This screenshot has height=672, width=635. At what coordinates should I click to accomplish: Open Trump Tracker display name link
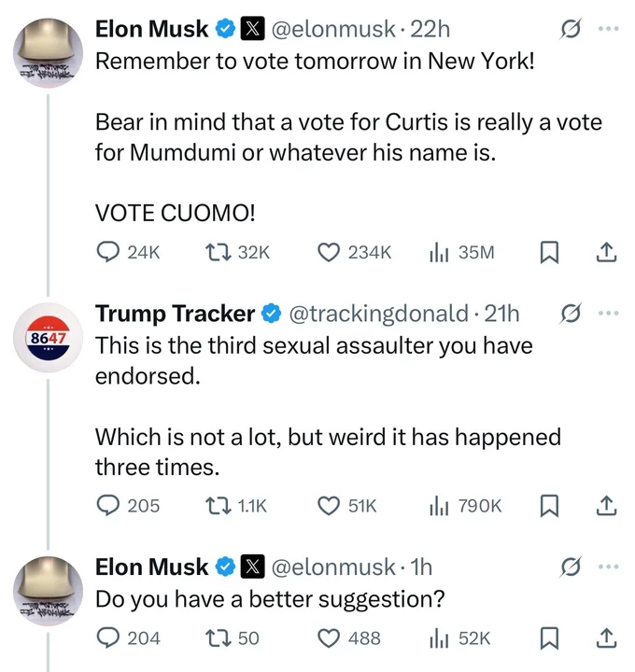[x=175, y=314]
